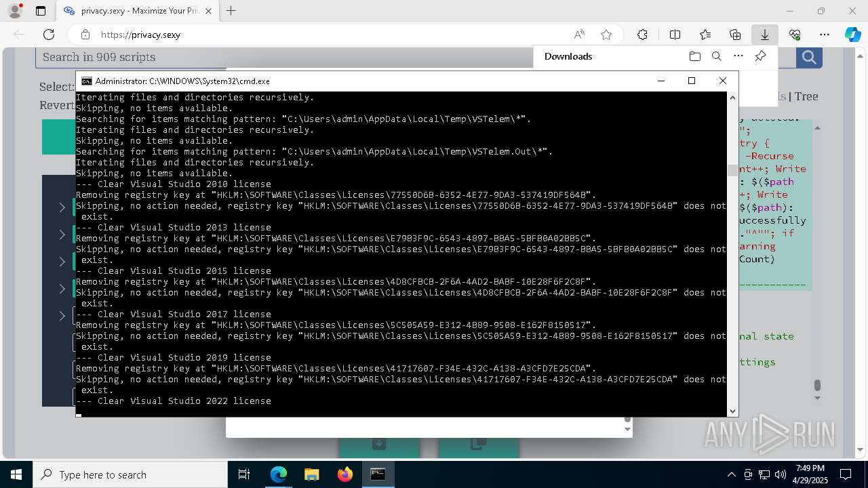Click the download script button on page
The image size is (868, 488).
pyautogui.click(x=379, y=444)
